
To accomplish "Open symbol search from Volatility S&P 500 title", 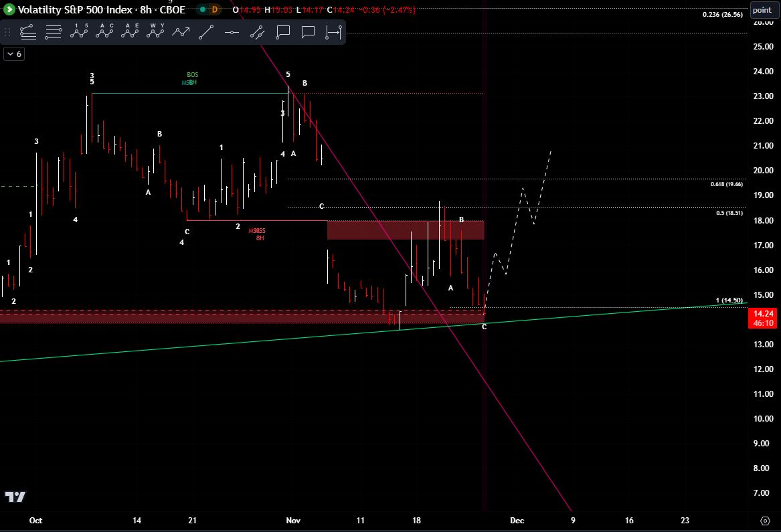I will tap(102, 9).
